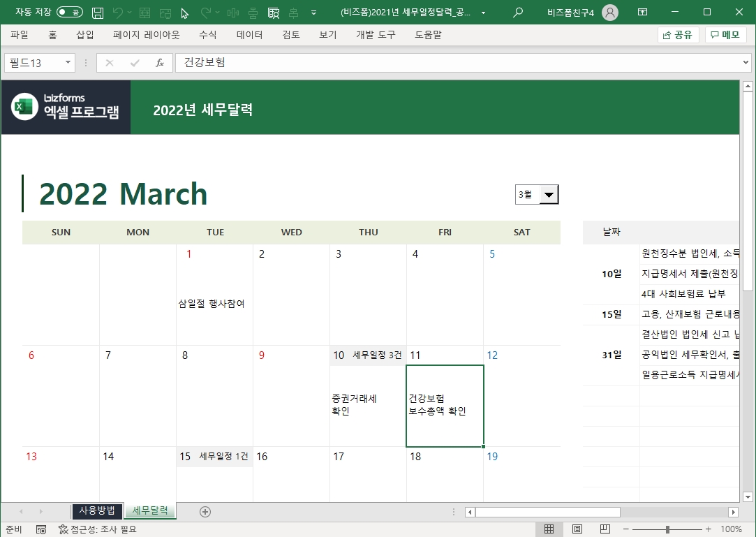The image size is (756, 537).
Task: Expand the Name Box dropdown
Action: tap(68, 63)
